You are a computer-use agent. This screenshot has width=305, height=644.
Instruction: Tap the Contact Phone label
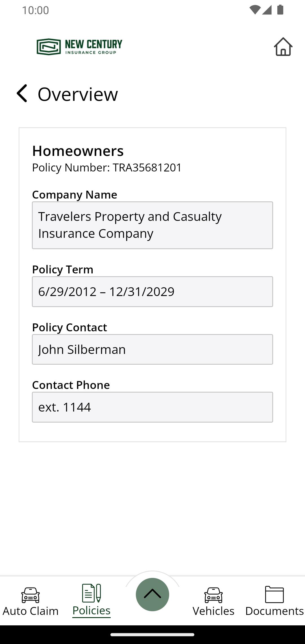click(71, 385)
